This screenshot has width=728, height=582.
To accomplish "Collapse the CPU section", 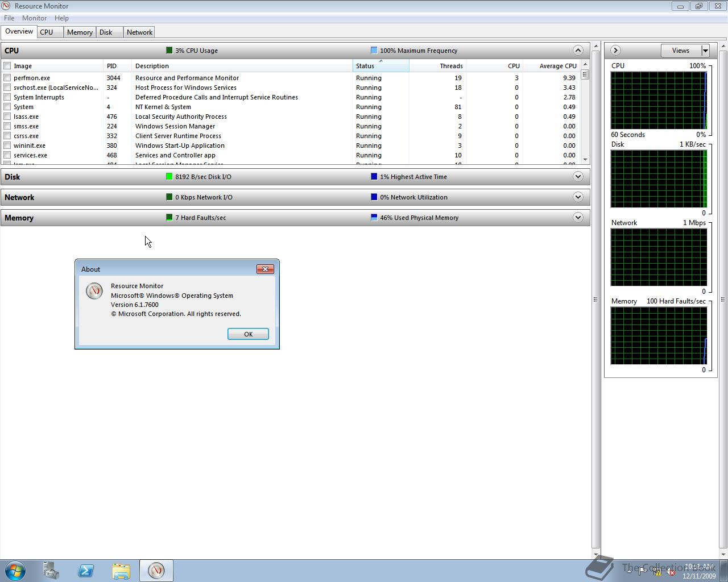I will point(578,50).
